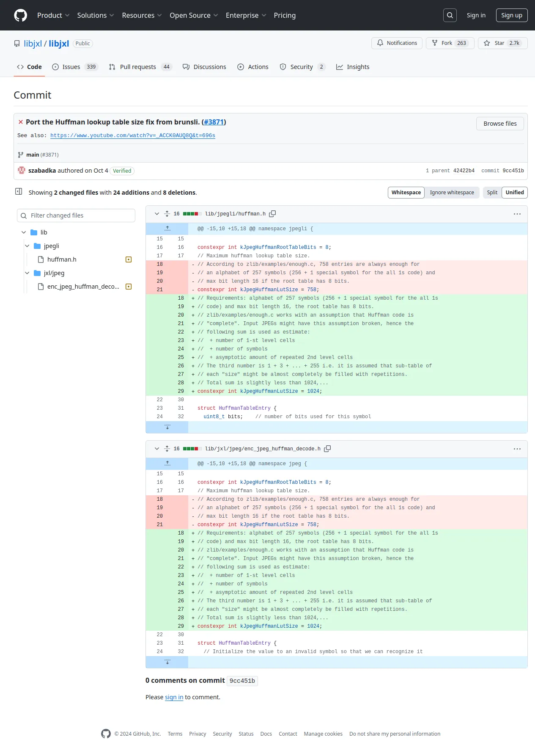The width and height of the screenshot is (535, 756).
Task: Open the Insights tab
Action: (x=353, y=67)
